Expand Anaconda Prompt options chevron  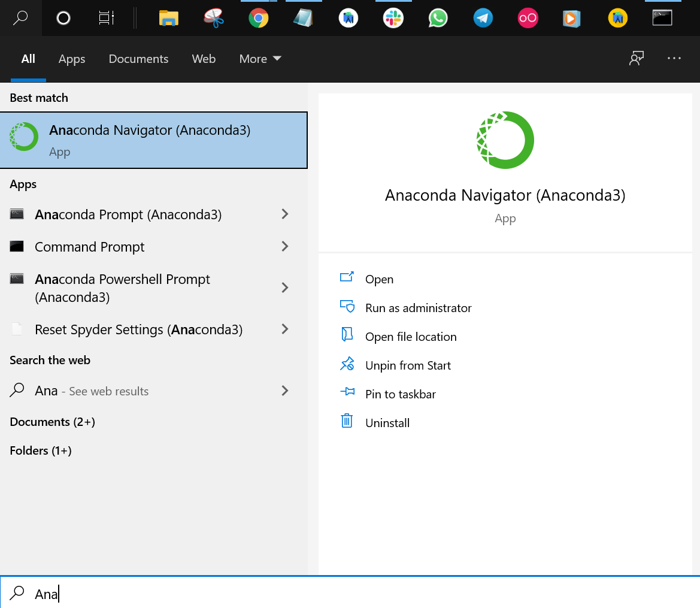tap(285, 214)
